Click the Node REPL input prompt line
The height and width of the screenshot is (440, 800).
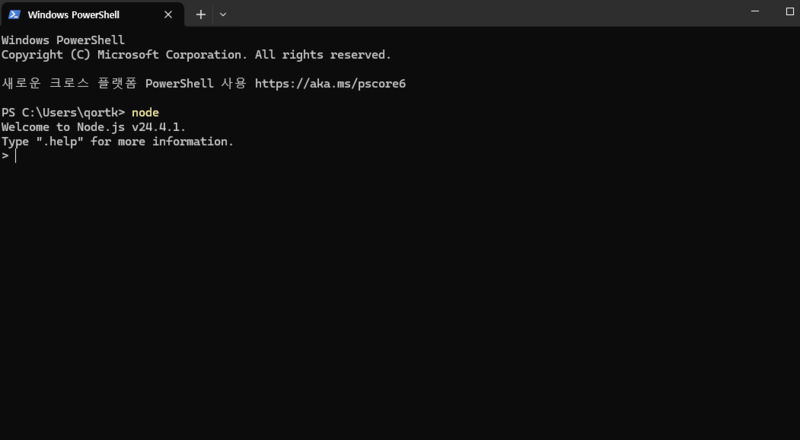pos(400,156)
